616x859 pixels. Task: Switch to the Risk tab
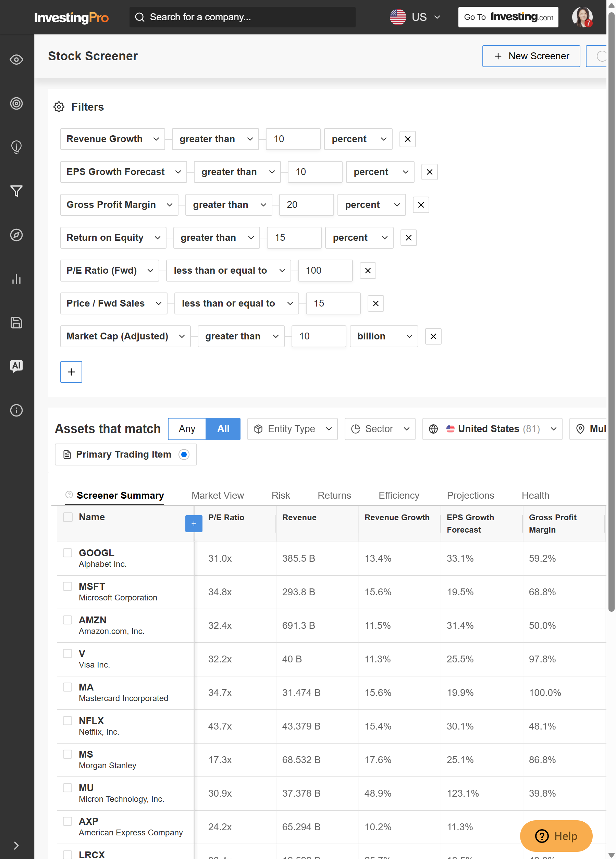click(281, 495)
